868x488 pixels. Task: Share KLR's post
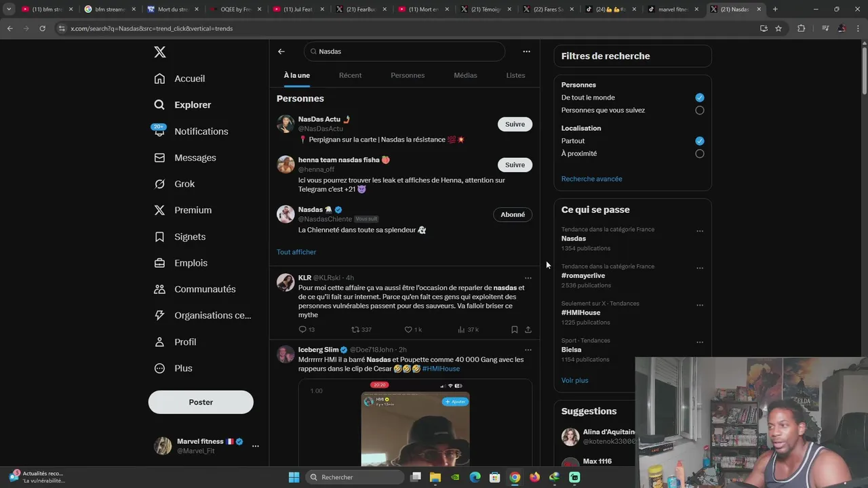[x=528, y=329]
